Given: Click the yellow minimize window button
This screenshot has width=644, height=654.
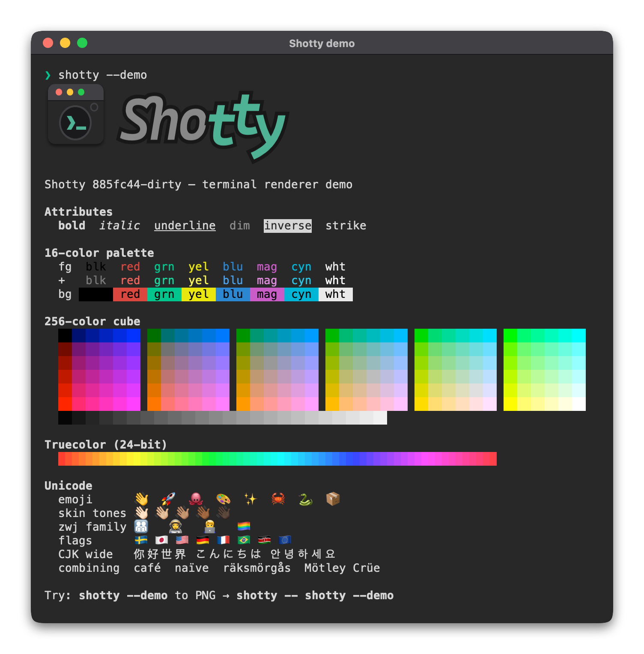Looking at the screenshot, I should pyautogui.click(x=65, y=43).
